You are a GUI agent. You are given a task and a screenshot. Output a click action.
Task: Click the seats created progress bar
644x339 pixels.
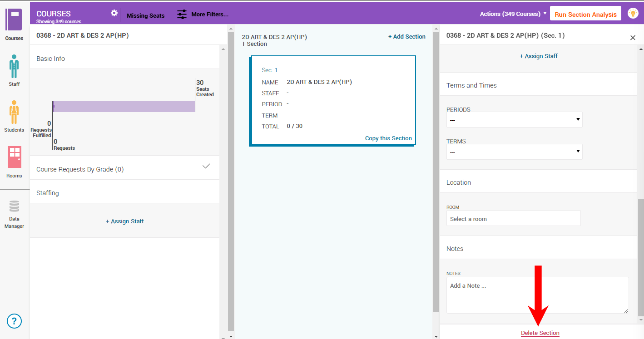pyautogui.click(x=124, y=106)
